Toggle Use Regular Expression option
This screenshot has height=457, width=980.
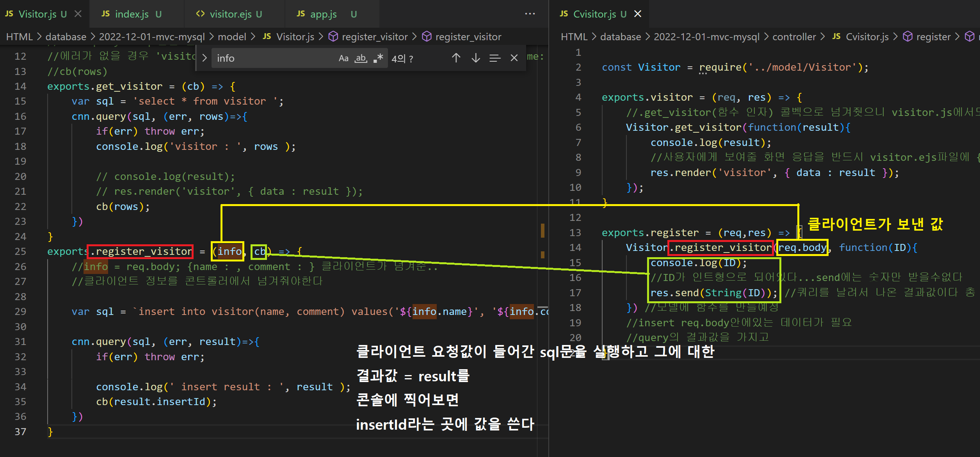pos(378,58)
